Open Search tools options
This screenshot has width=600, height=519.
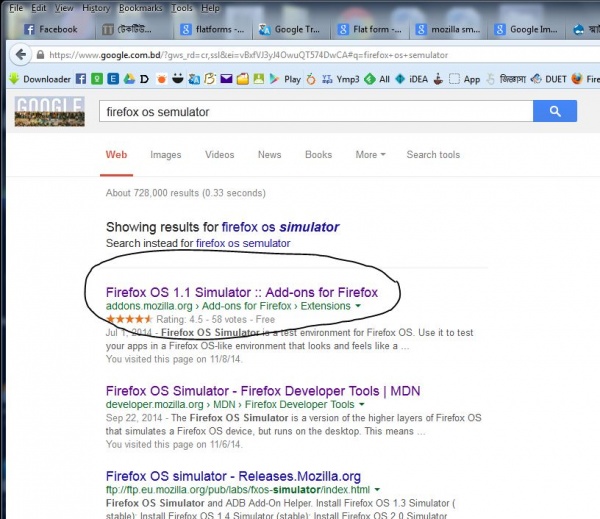[x=433, y=155]
